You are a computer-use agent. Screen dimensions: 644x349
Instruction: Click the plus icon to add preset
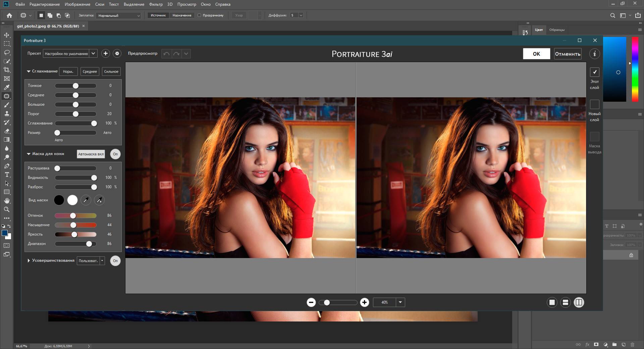pos(106,53)
